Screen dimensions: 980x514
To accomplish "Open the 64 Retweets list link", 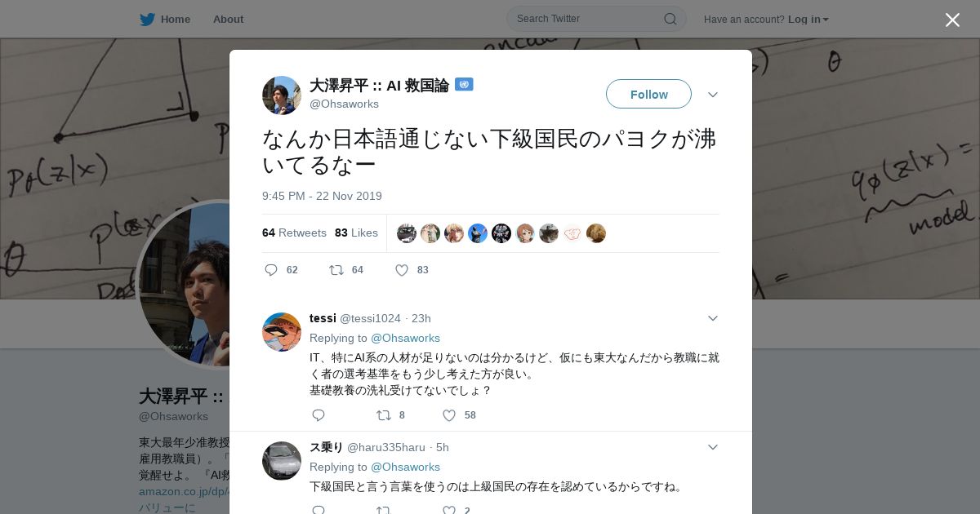I will pyautogui.click(x=294, y=233).
